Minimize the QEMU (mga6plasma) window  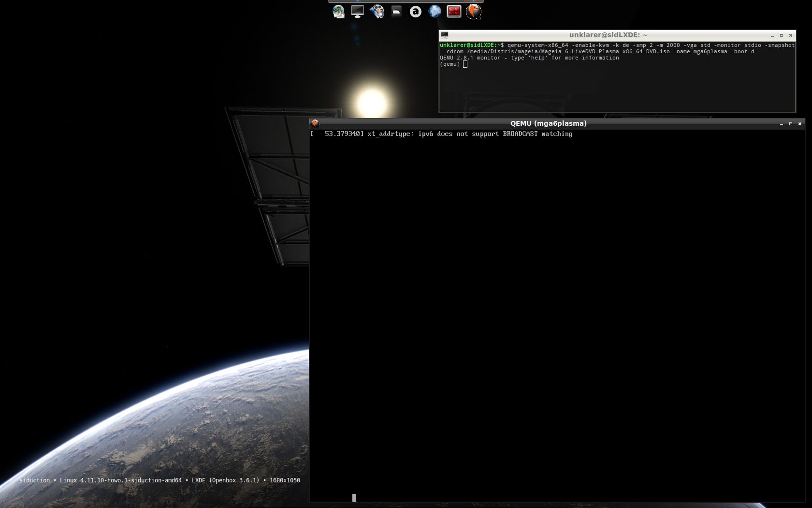pos(782,124)
